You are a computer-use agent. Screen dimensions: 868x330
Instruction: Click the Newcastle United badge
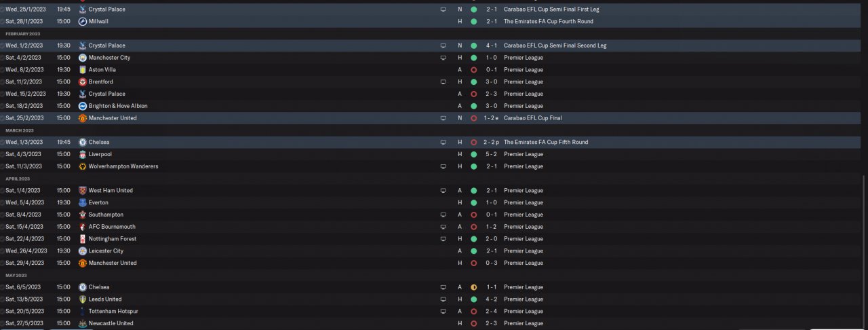pyautogui.click(x=82, y=323)
